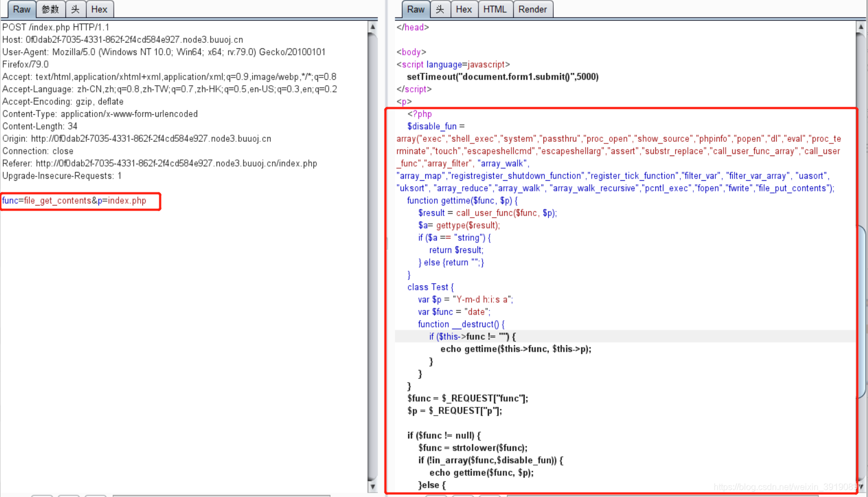Click the Accept-Language header line
The width and height of the screenshot is (868, 497).
pyautogui.click(x=170, y=89)
